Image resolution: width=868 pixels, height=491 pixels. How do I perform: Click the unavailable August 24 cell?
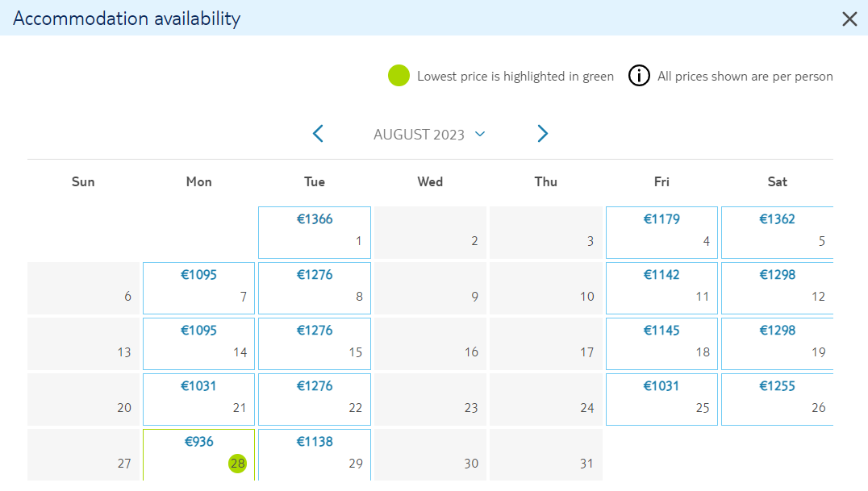(546, 400)
